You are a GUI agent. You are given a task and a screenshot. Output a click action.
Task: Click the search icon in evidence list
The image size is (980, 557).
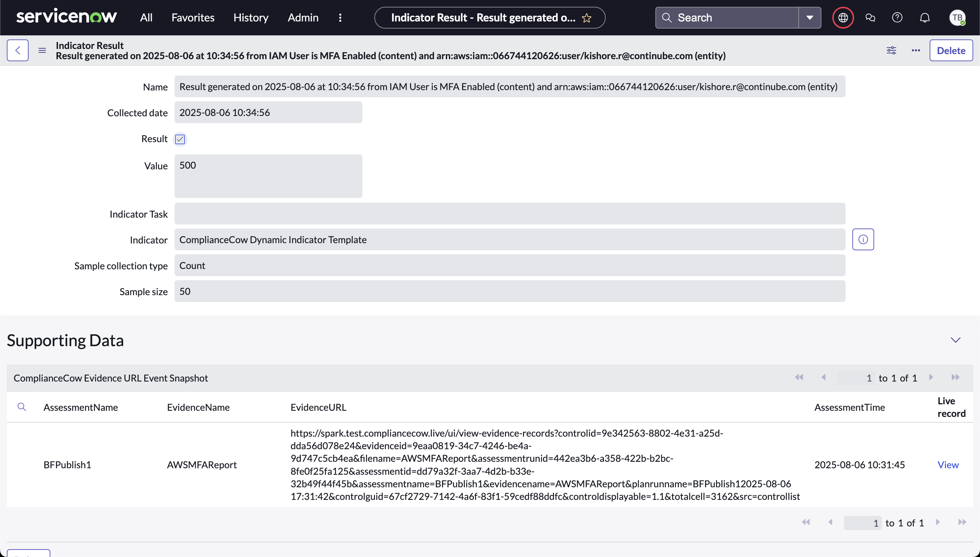22,407
